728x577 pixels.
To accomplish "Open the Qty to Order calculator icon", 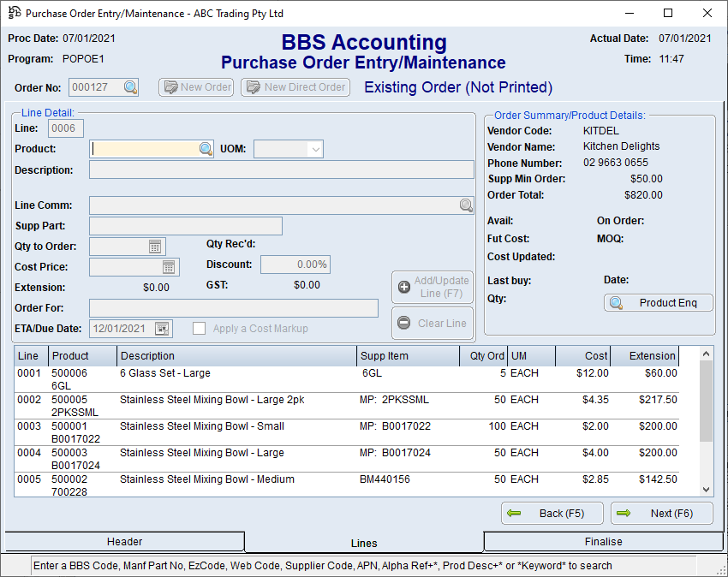I will point(155,247).
